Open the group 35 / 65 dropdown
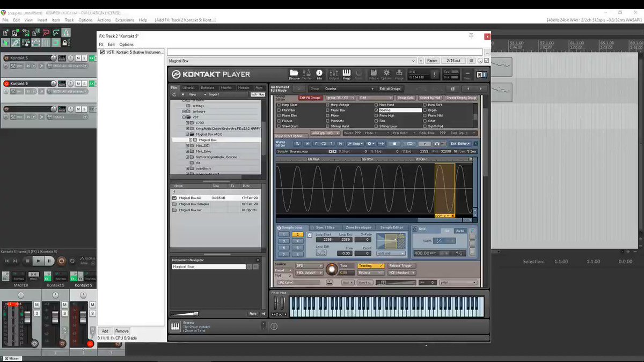 point(341,98)
